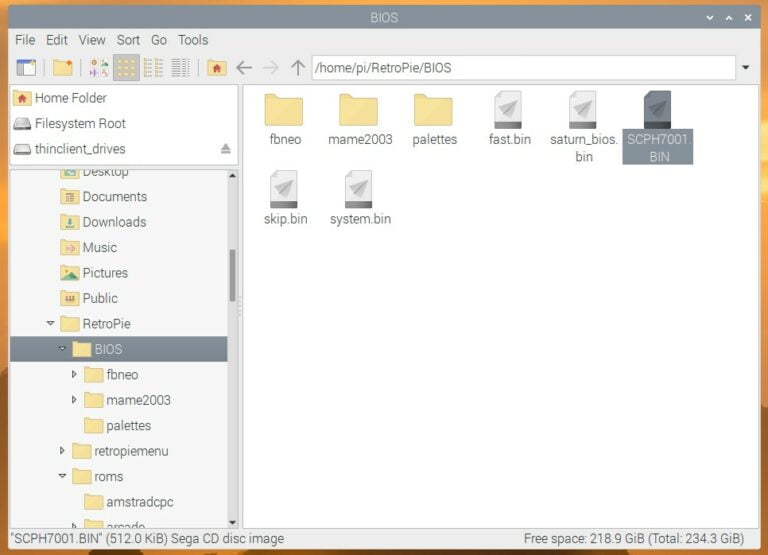Open a new window using the toolbar icon
This screenshot has width=768, height=555.
(27, 68)
